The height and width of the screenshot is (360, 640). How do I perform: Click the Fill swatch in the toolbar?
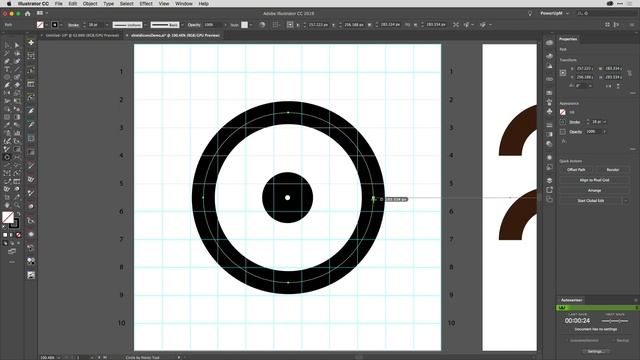[8, 217]
